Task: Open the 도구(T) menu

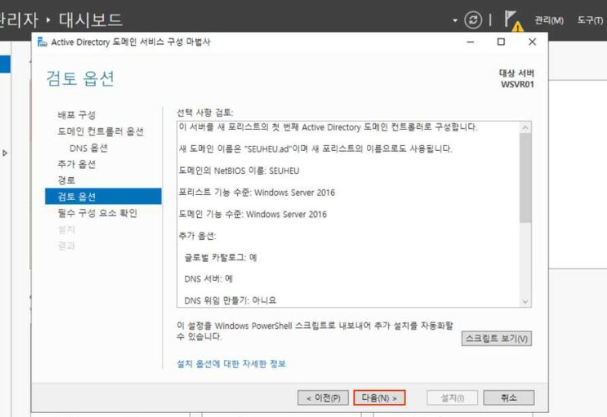Action: click(x=590, y=20)
